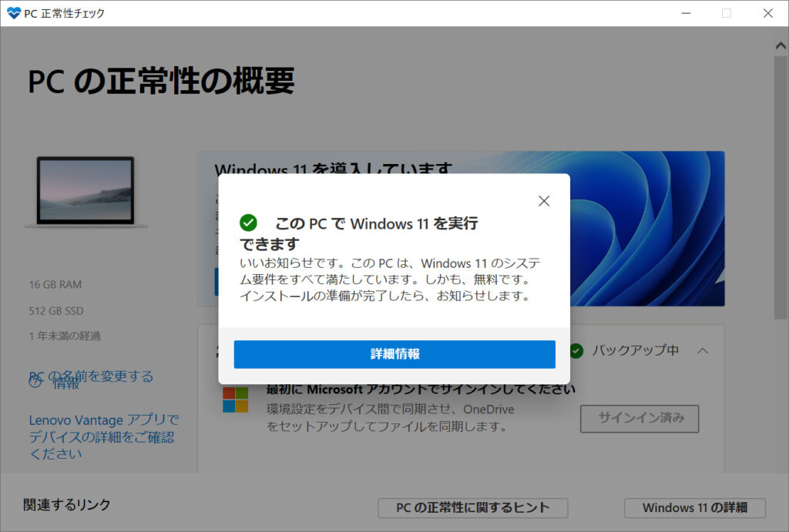This screenshot has height=532, width=789.
Task: Open the Lenovo Vantage アプリ link
Action: (104, 437)
